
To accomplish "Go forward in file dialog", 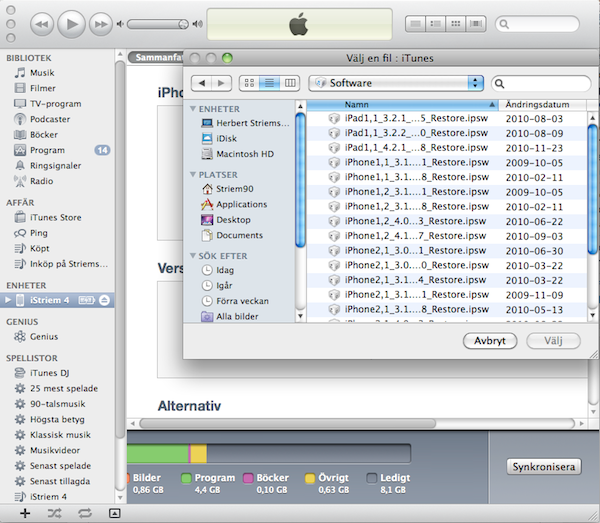I will coord(222,83).
